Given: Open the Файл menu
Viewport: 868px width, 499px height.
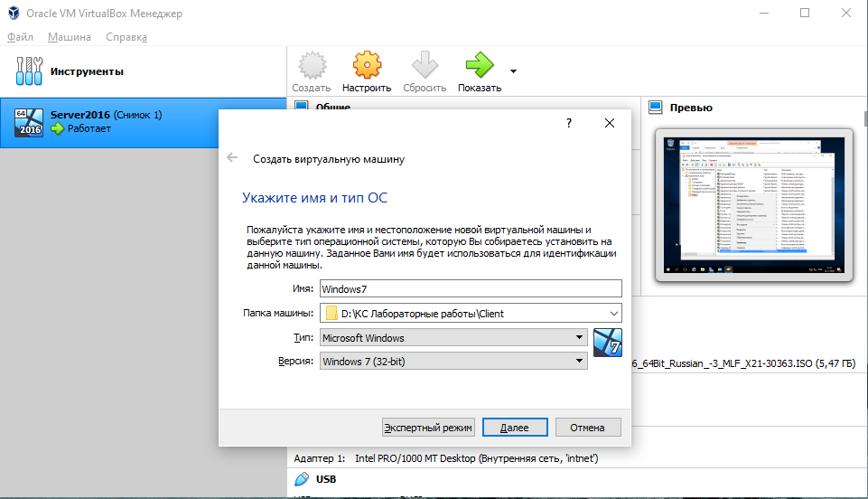Looking at the screenshot, I should (x=20, y=37).
